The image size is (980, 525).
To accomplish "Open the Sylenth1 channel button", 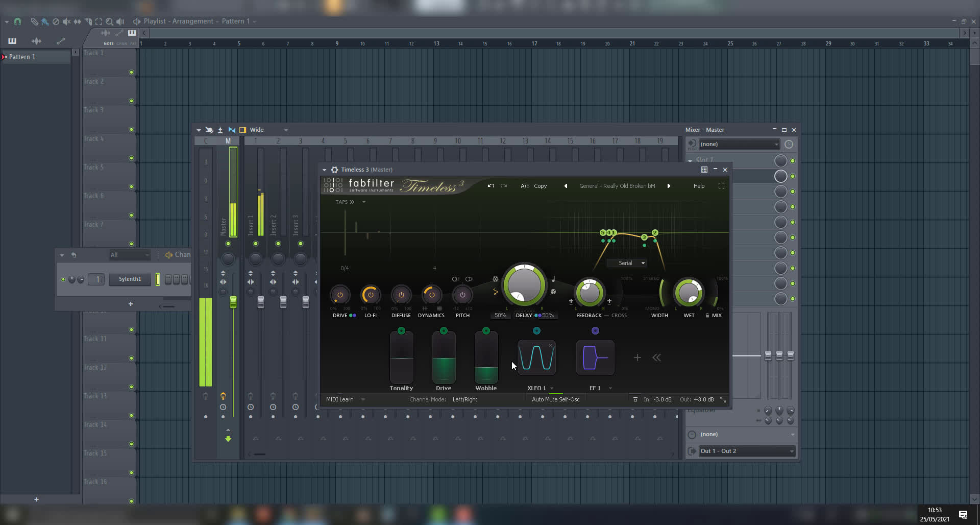I will coord(130,279).
